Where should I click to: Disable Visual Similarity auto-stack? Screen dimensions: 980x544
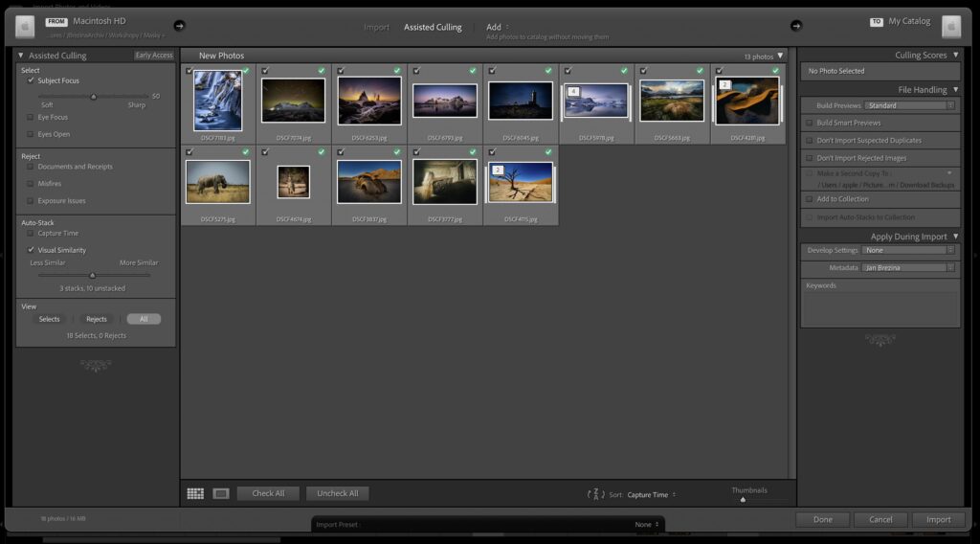click(31, 249)
